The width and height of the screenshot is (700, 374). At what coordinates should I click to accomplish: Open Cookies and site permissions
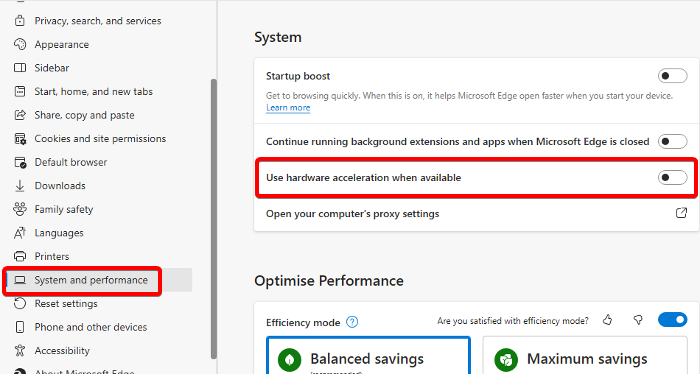pos(100,139)
